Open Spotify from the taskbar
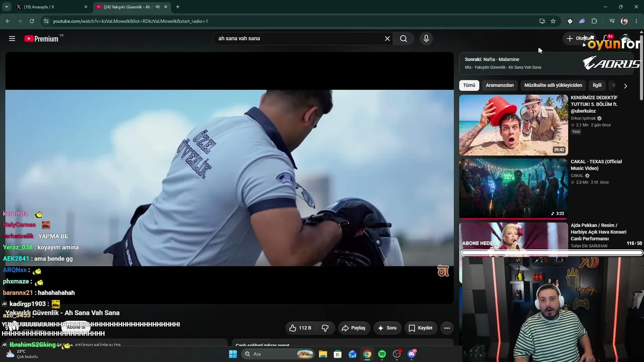The width and height of the screenshot is (644, 362). (x=382, y=354)
